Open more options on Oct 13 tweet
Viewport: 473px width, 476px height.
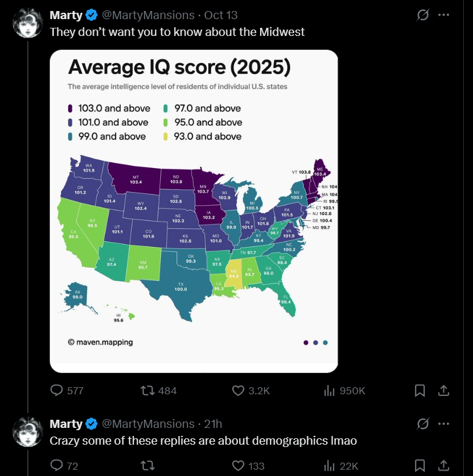(x=444, y=15)
